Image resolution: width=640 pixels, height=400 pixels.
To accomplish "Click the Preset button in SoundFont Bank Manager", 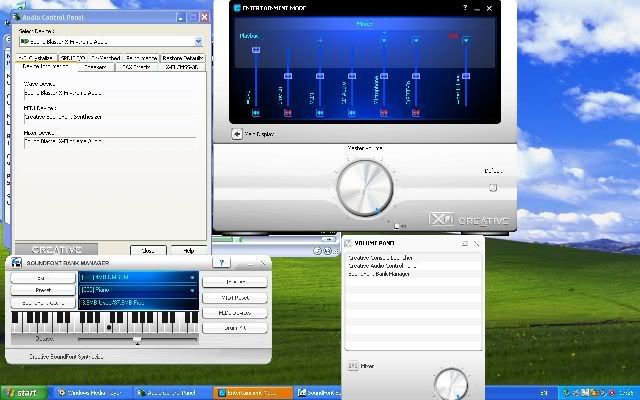I will point(43,290).
